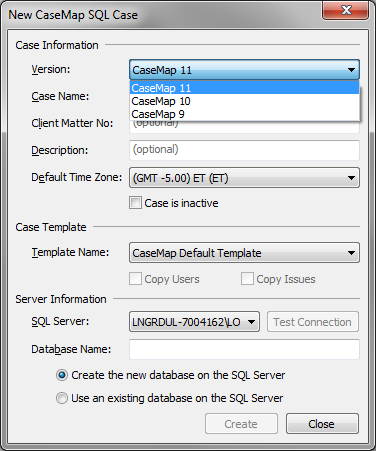Click the Create button

point(241,424)
